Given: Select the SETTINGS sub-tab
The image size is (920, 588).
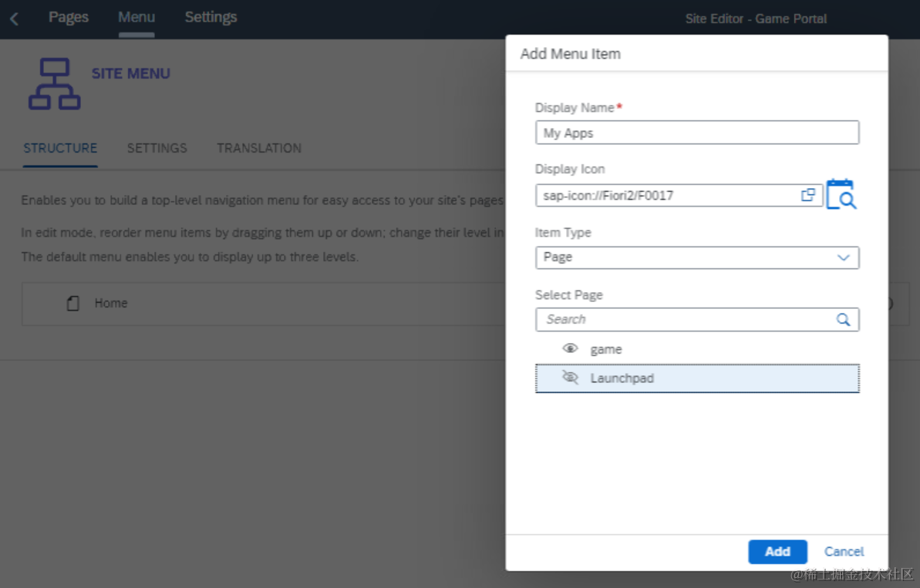Looking at the screenshot, I should click(x=157, y=148).
